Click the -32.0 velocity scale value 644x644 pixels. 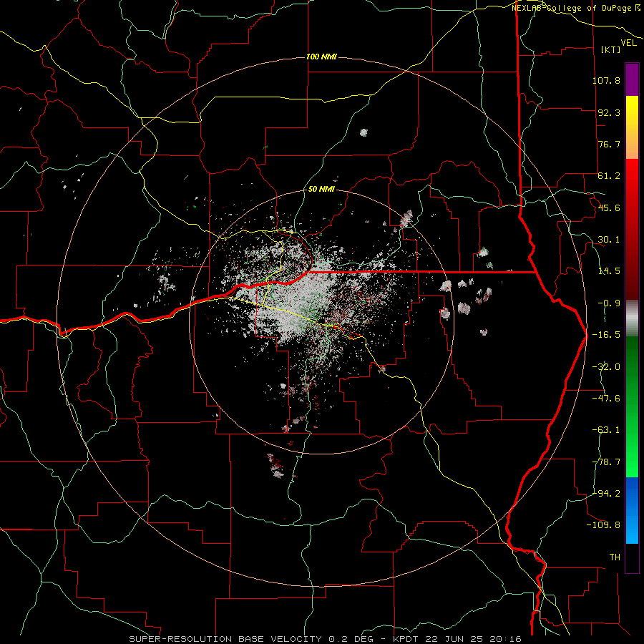[606, 367]
